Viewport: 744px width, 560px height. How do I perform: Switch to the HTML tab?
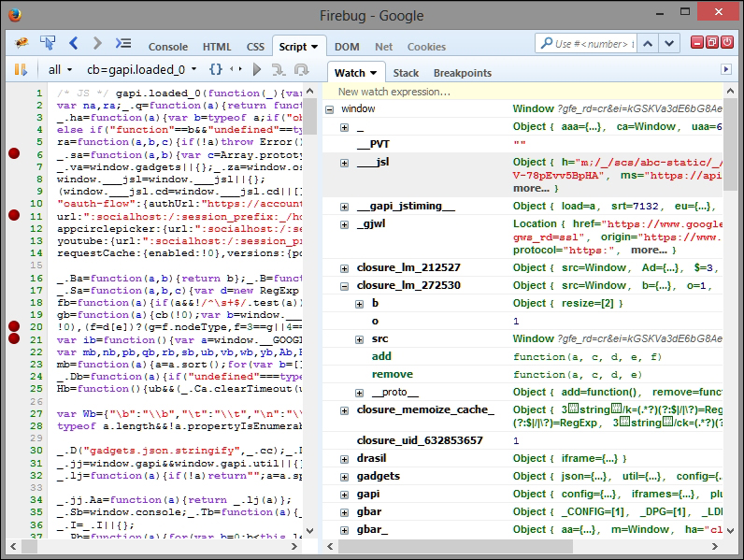pos(217,47)
